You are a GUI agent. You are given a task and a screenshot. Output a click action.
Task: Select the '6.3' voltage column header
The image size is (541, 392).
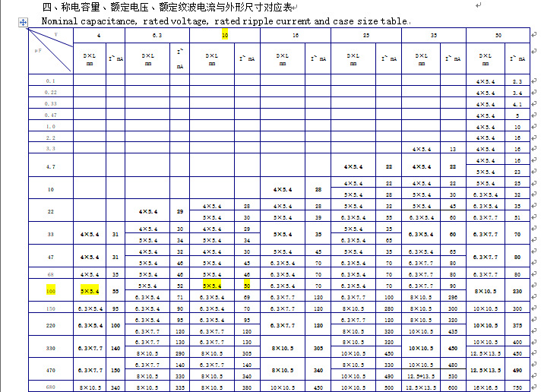click(157, 35)
